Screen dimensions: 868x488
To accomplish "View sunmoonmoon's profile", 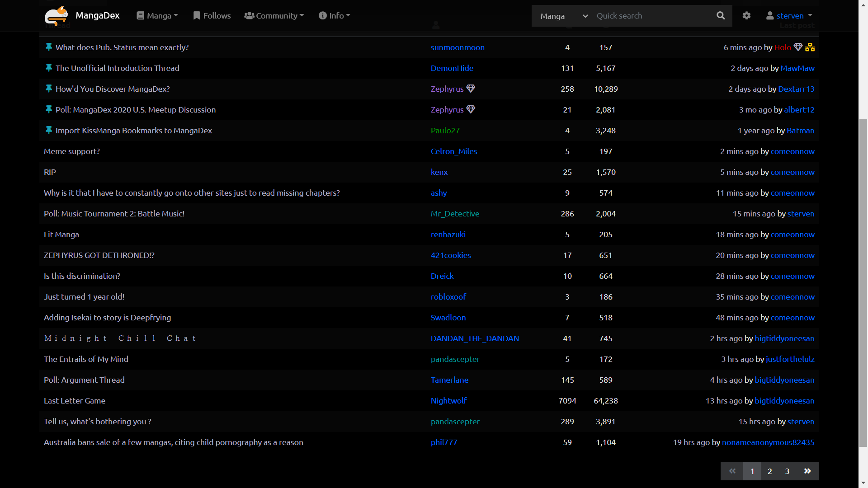I will point(458,47).
